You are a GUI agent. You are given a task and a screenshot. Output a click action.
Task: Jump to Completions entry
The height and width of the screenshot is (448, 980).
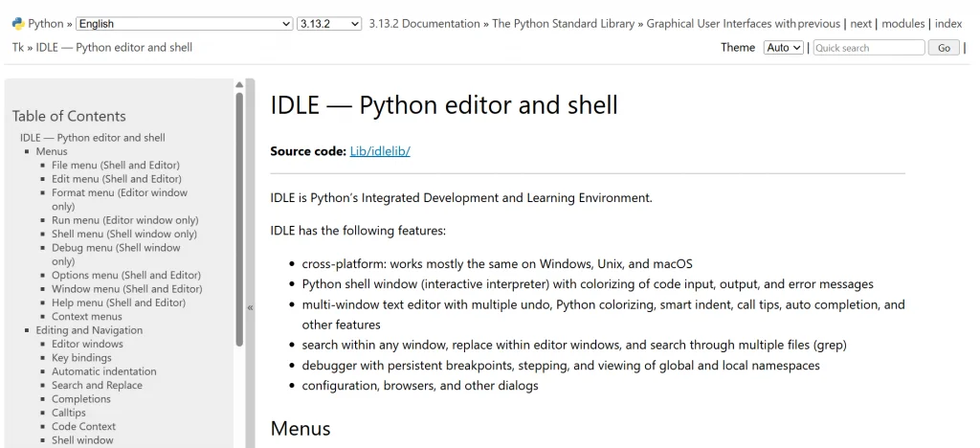pyautogui.click(x=81, y=398)
